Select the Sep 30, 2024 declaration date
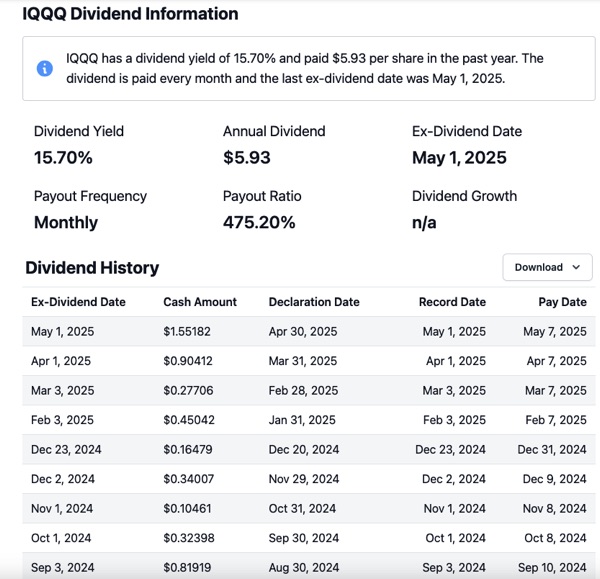 pos(303,538)
